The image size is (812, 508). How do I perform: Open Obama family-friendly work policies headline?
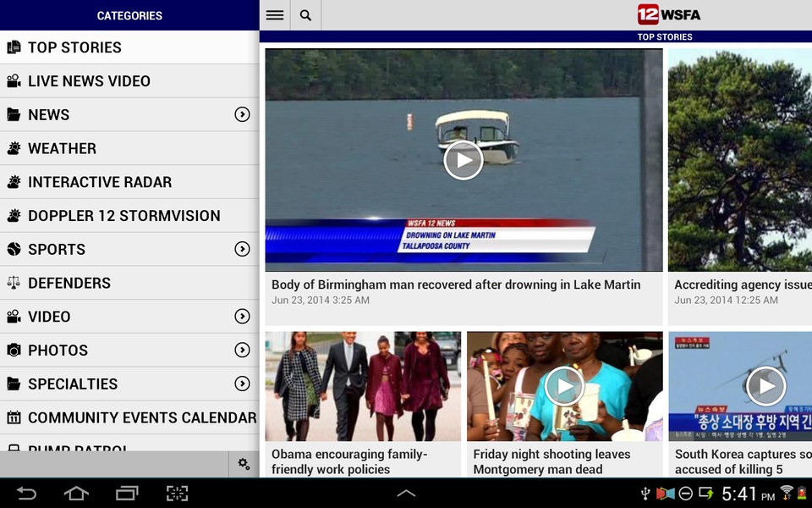tap(349, 461)
